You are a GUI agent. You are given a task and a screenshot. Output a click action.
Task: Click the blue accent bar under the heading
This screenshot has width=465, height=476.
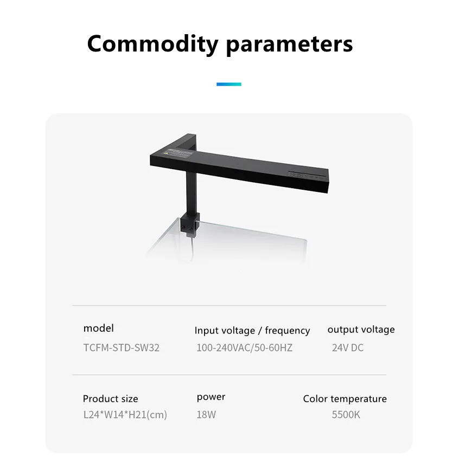tap(228, 84)
